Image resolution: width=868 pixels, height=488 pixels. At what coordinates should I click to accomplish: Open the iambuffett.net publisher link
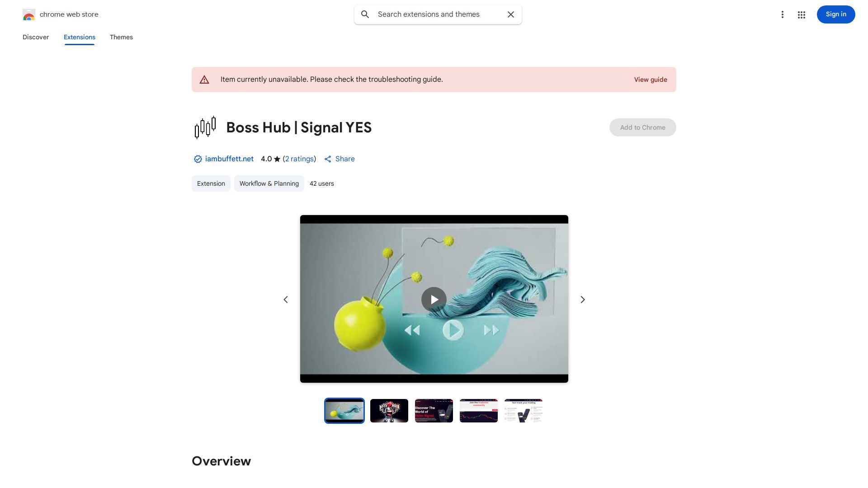[x=229, y=159]
